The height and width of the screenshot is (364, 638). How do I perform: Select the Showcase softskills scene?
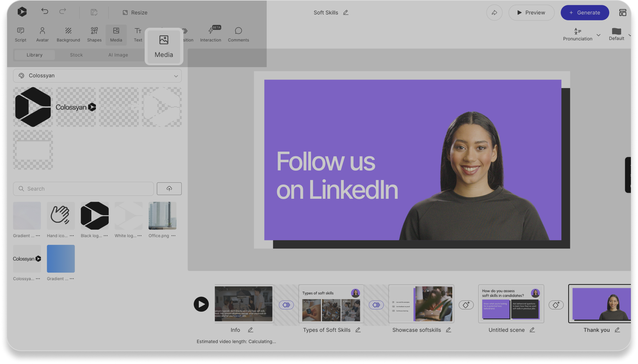[421, 304]
